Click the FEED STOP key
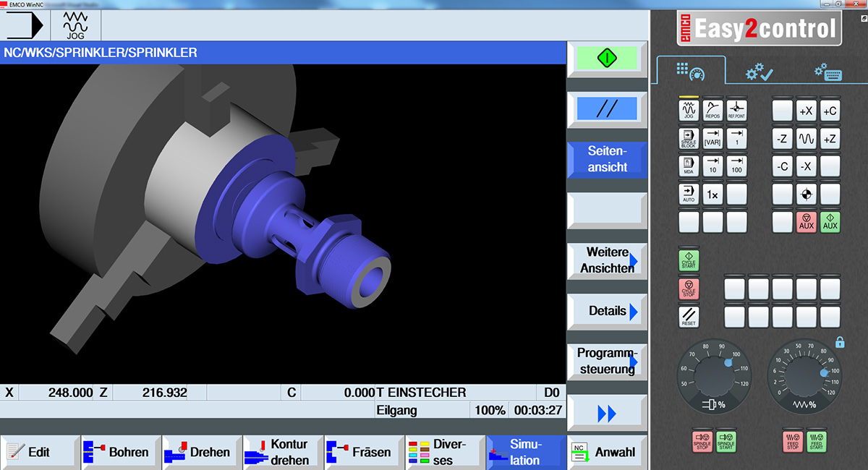 [793, 441]
